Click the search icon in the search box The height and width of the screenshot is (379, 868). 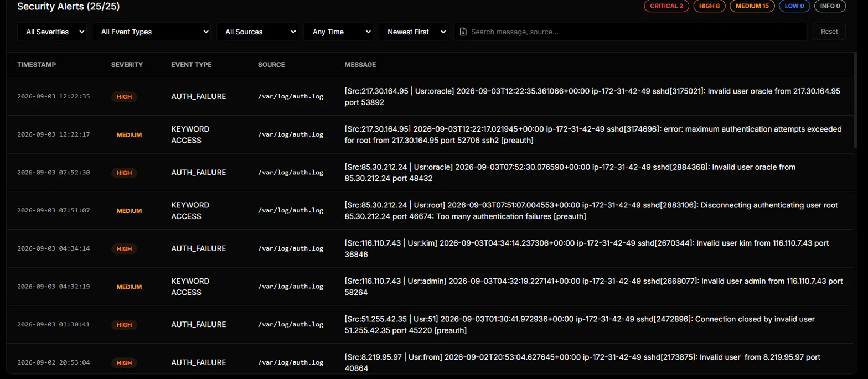(x=463, y=32)
